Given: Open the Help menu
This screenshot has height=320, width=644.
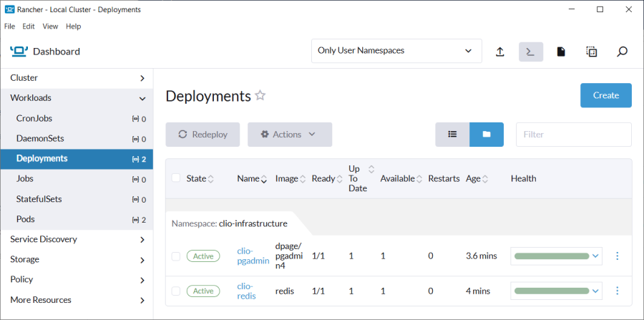Looking at the screenshot, I should click(73, 26).
